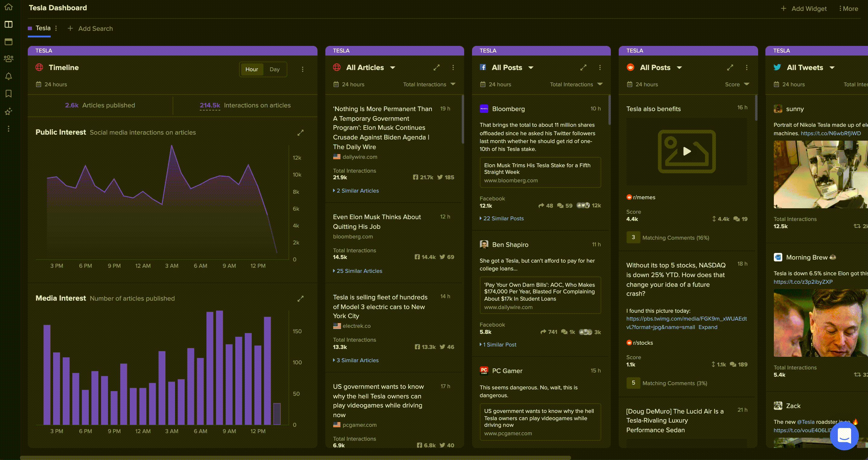This screenshot has width=868, height=460.
Task: Open the chat support bubble
Action: coord(844,436)
